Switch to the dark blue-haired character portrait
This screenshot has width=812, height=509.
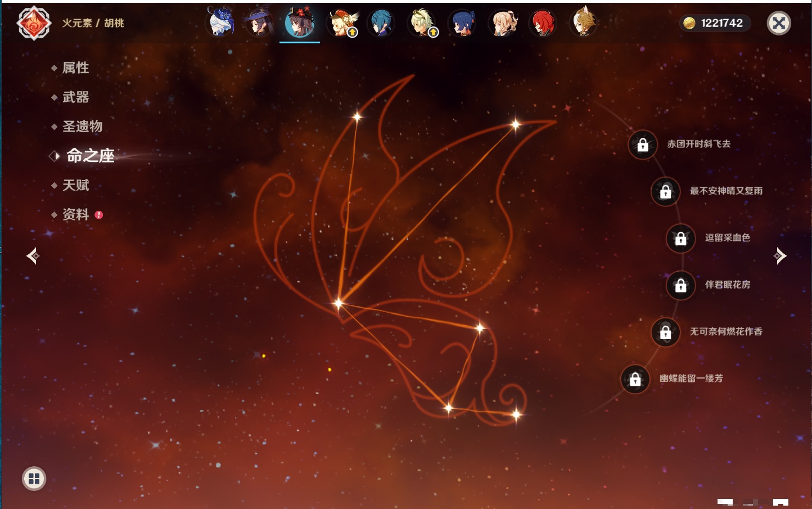click(x=462, y=22)
